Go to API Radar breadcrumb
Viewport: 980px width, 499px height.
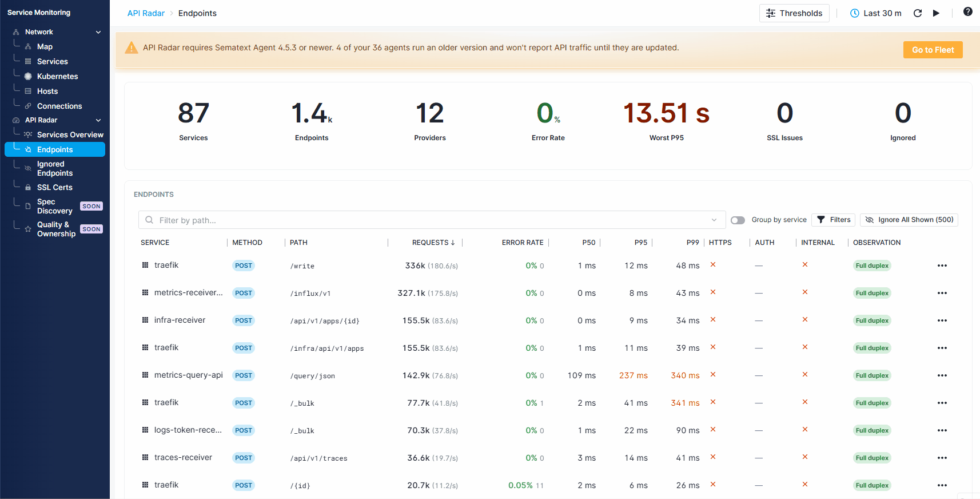pos(146,13)
